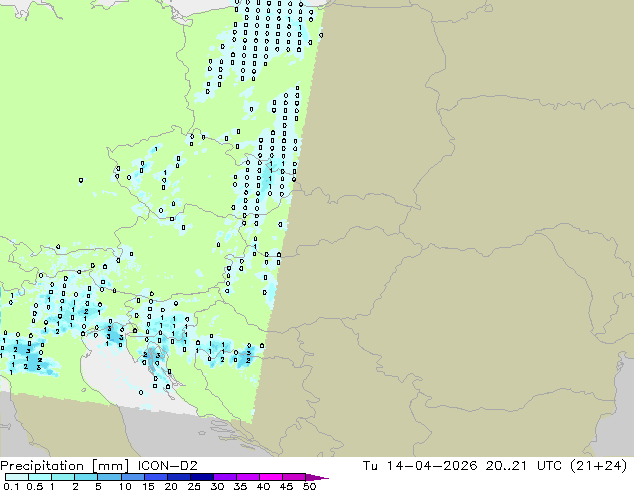634x490 pixels.
Task: Click the 0.5–1 mm legend color swatch
Action: coord(40,477)
